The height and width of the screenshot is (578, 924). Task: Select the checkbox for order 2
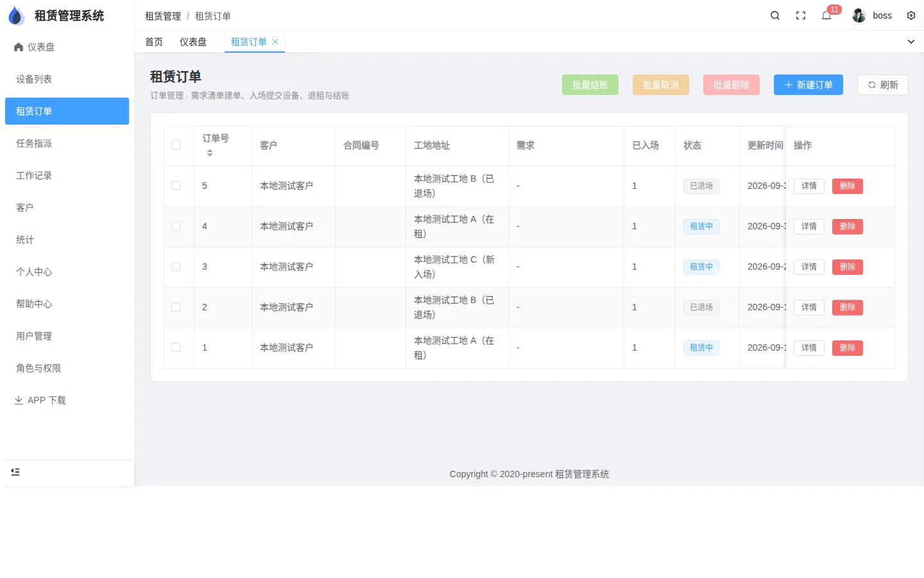pos(176,307)
